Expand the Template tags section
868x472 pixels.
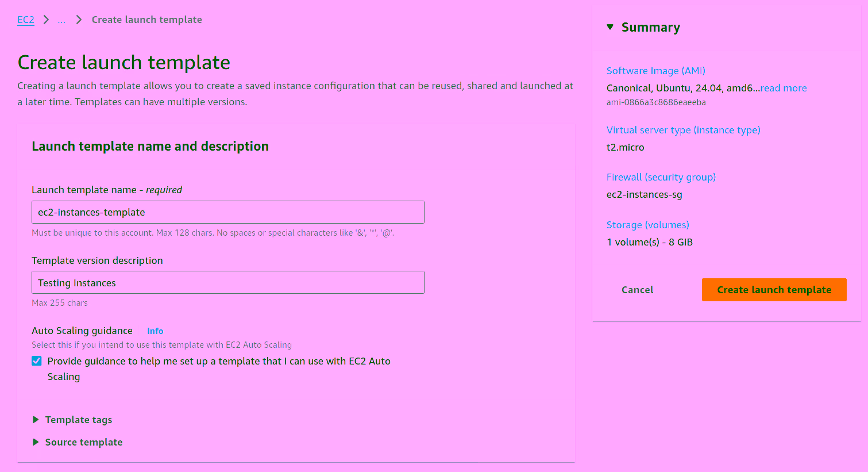point(78,420)
